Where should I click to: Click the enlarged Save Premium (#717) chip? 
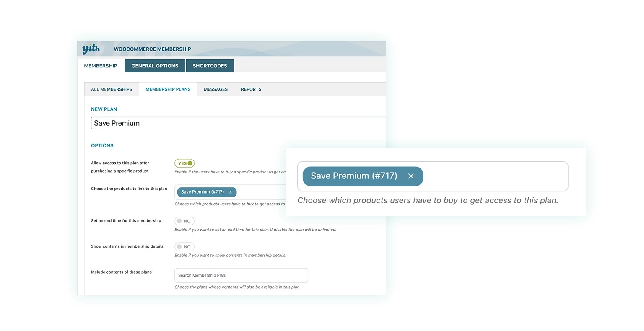click(354, 176)
